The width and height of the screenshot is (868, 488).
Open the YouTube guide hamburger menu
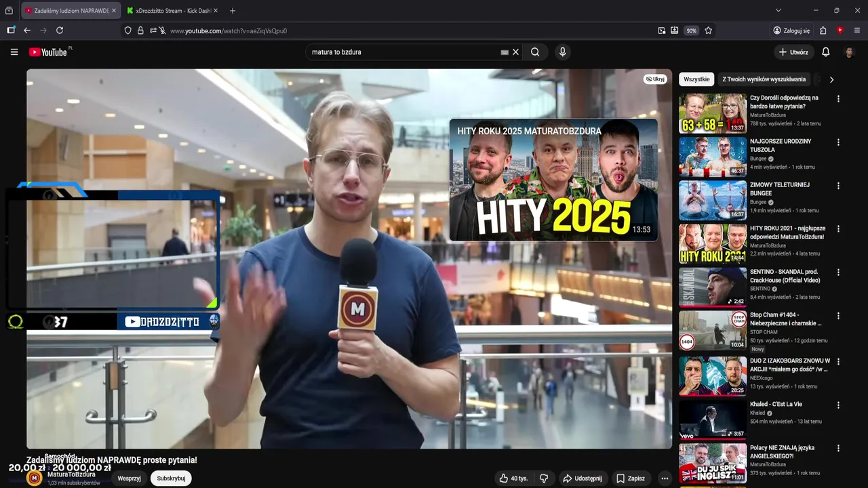click(14, 52)
